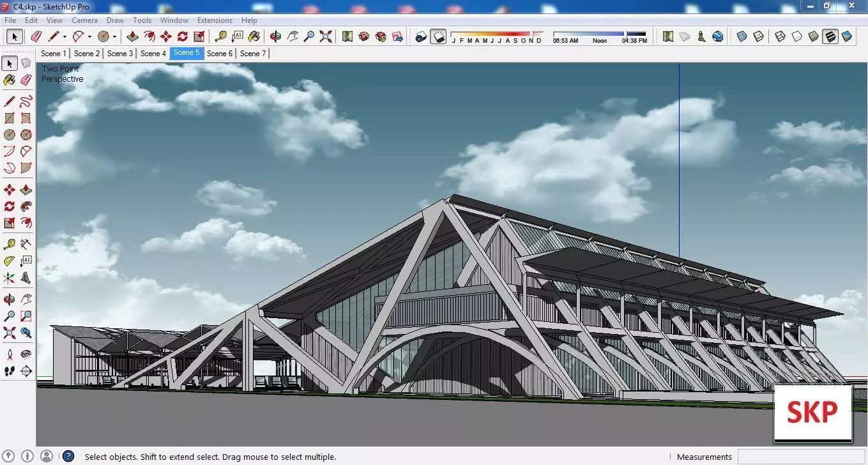This screenshot has width=868, height=465.
Task: Expand the pencil Line tool dropdown arrow
Action: coord(65,36)
